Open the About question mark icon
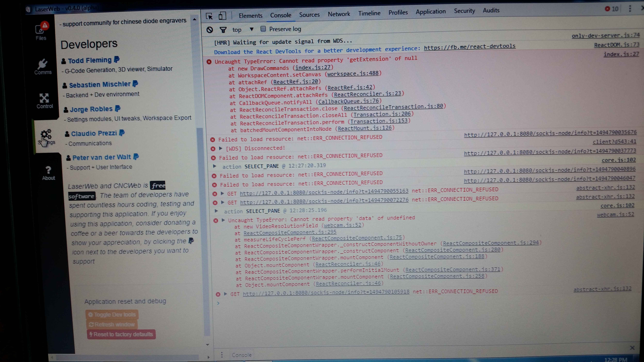 [48, 170]
